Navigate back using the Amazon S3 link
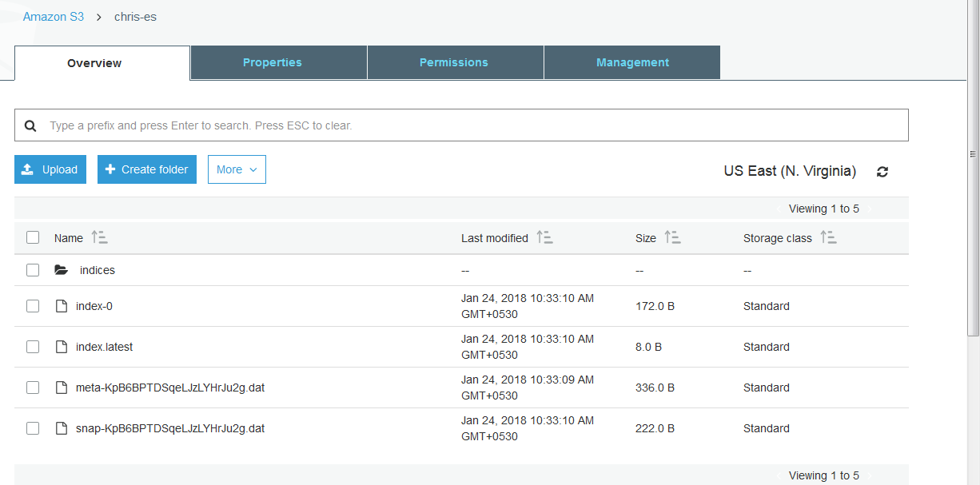 coord(53,16)
